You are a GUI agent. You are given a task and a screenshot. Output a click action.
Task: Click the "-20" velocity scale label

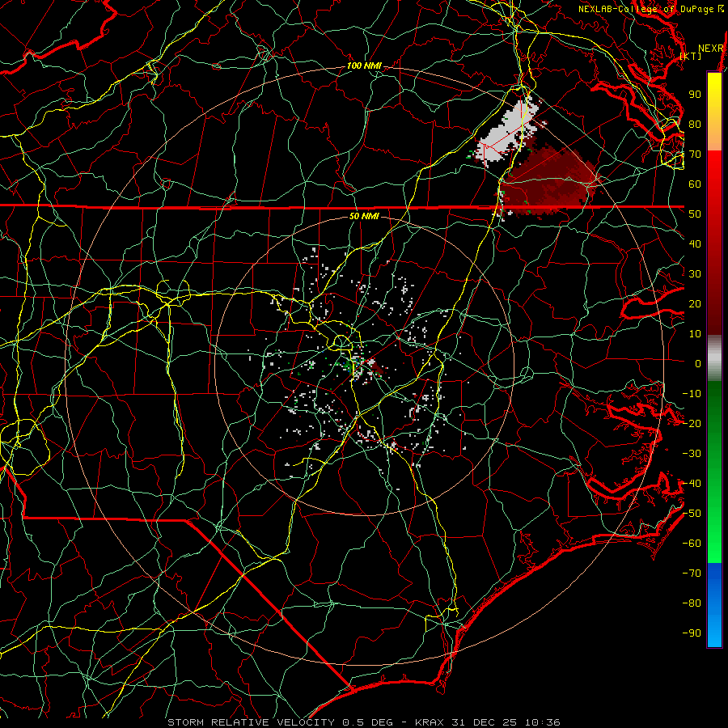tap(692, 424)
